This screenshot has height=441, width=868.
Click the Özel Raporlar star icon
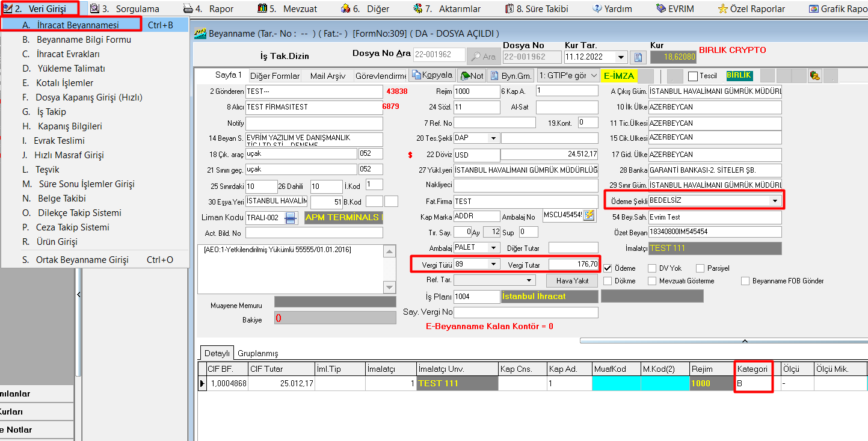[x=723, y=8]
